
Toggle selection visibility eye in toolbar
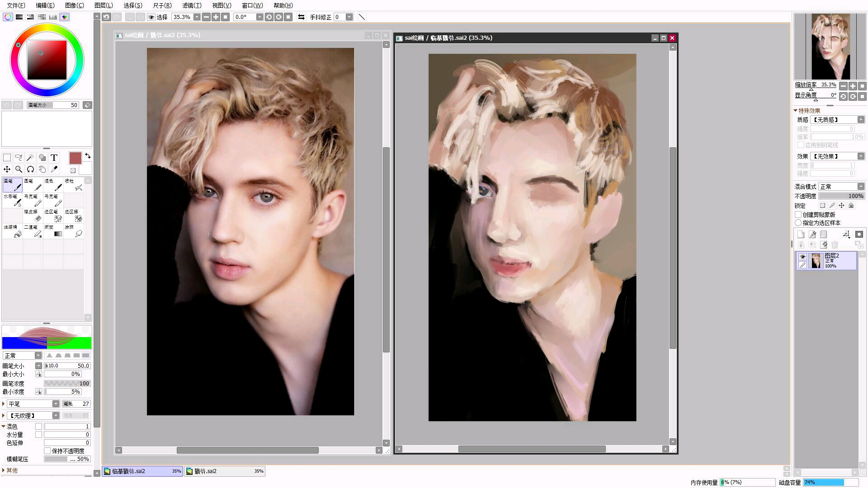coord(151,17)
